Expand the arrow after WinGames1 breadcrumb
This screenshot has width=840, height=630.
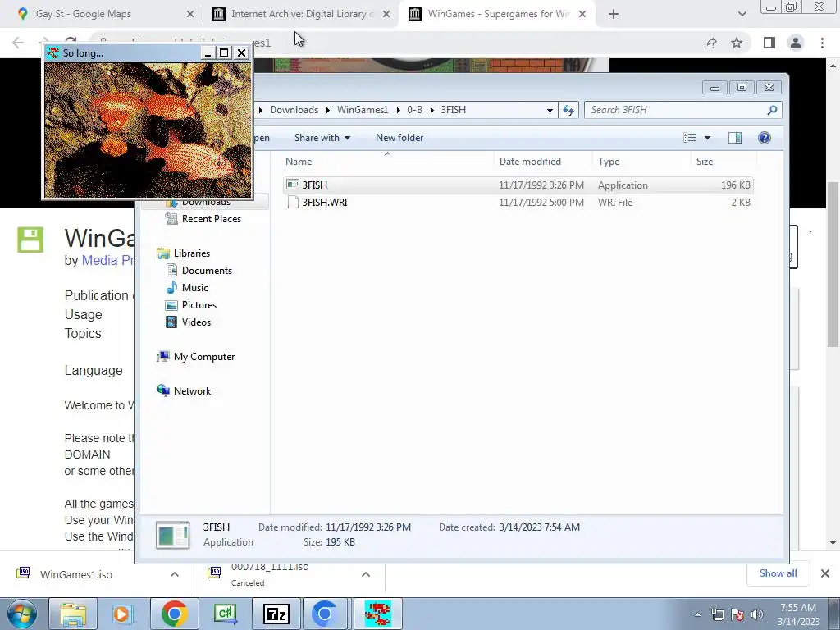coord(398,111)
